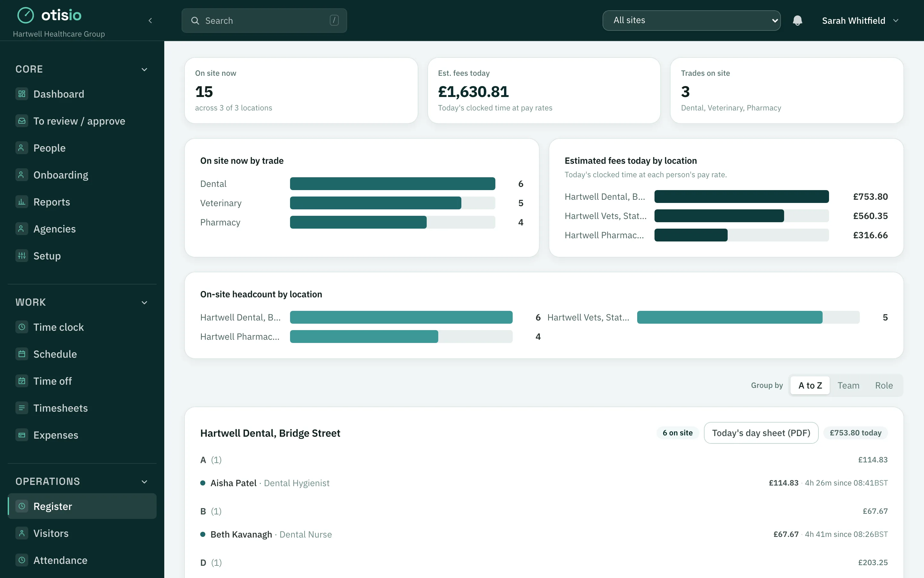924x578 pixels.
Task: Go to Time off
Action: pyautogui.click(x=82, y=381)
